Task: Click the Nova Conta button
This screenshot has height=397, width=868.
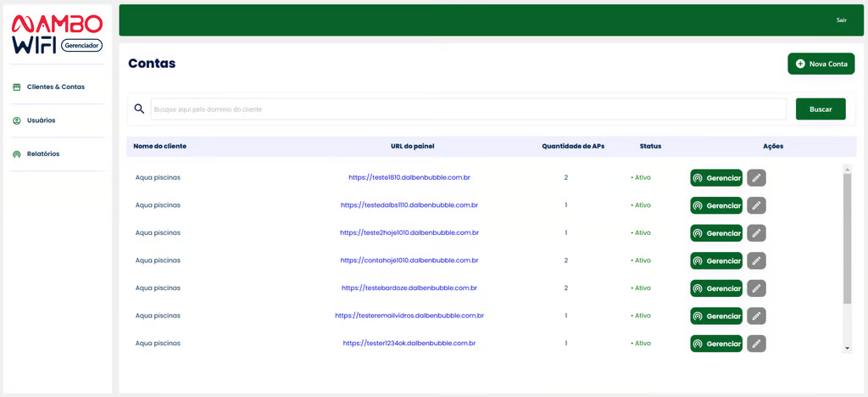Action: (821, 64)
